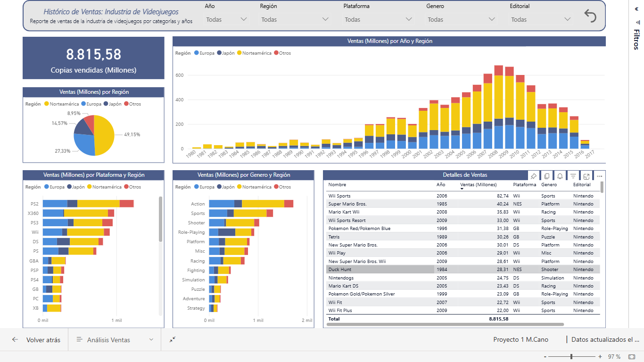Open the Región dropdown filter

pyautogui.click(x=295, y=19)
